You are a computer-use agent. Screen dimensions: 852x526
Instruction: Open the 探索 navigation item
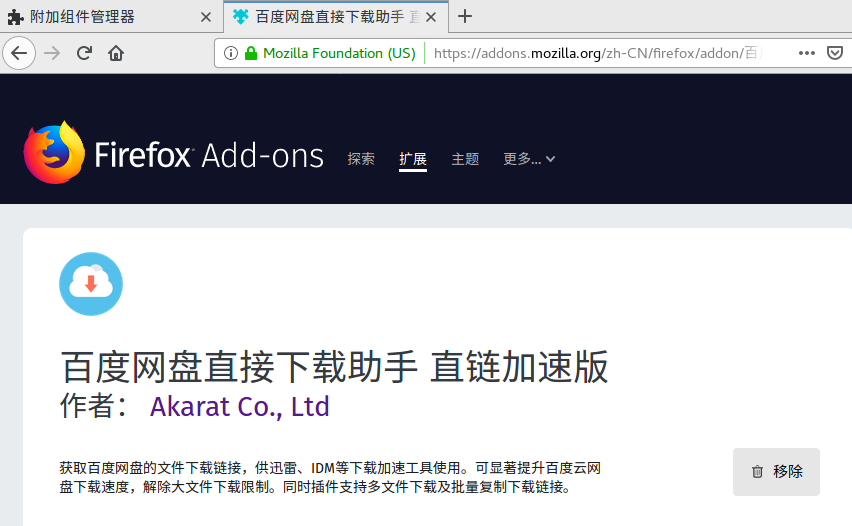361,159
